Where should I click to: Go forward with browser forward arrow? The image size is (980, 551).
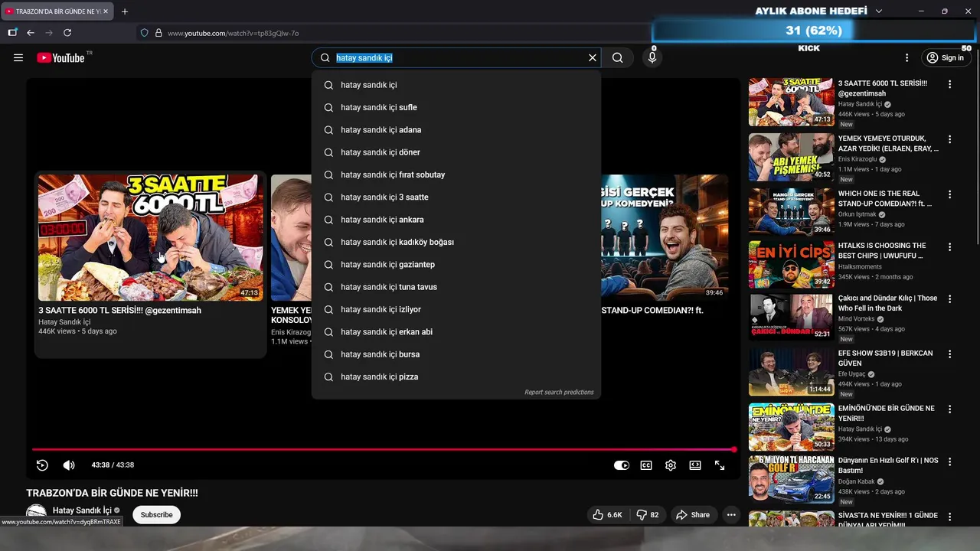click(x=49, y=33)
